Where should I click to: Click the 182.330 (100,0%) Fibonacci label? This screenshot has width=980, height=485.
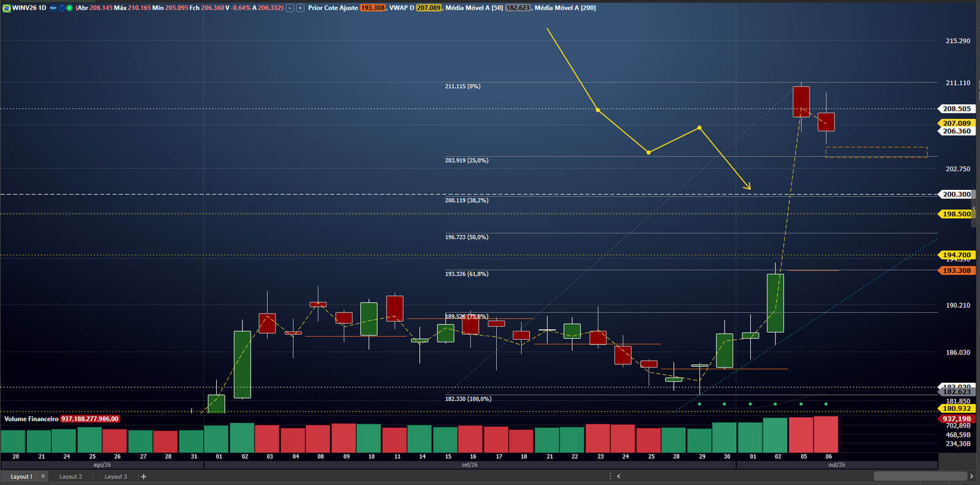coord(468,399)
